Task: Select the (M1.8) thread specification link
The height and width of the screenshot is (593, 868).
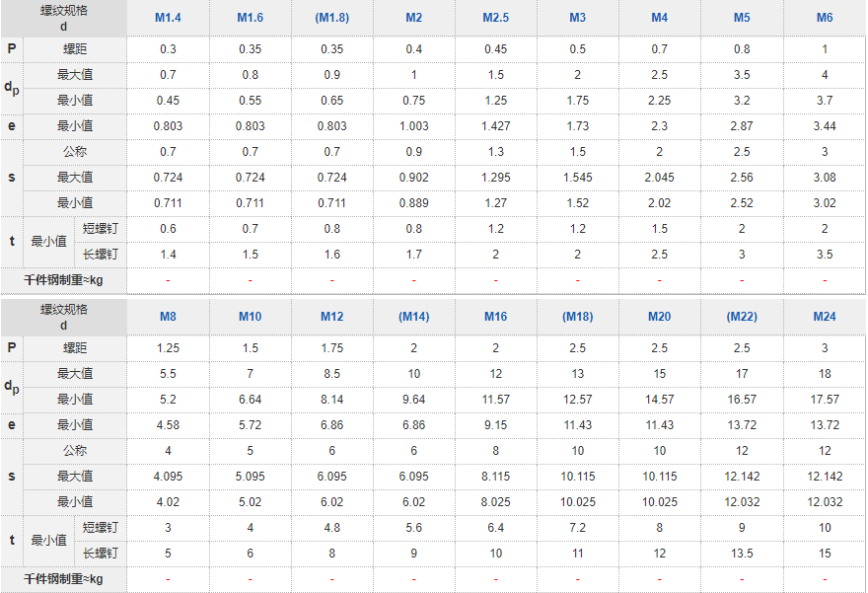Action: (332, 18)
